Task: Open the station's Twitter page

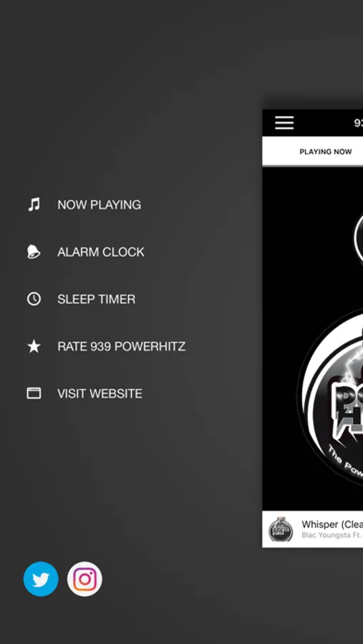Action: (x=41, y=579)
